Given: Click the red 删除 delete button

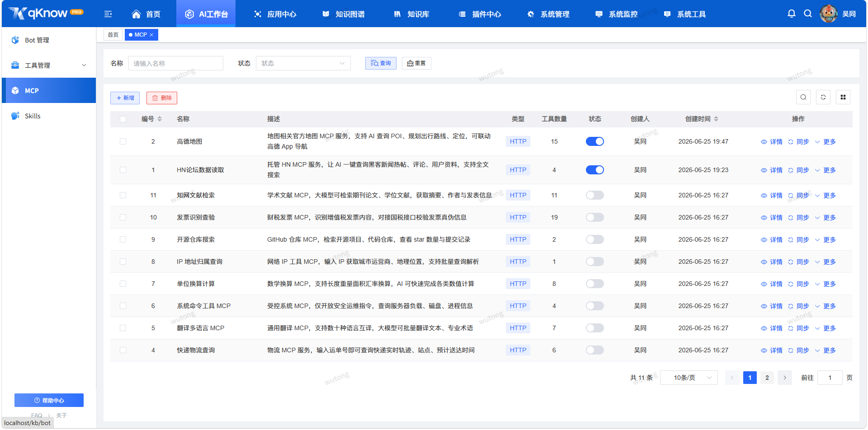Looking at the screenshot, I should (162, 98).
